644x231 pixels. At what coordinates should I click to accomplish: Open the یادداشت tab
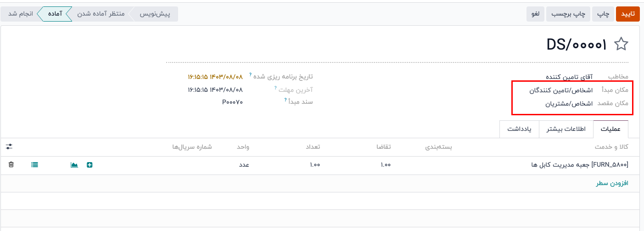[x=519, y=129]
